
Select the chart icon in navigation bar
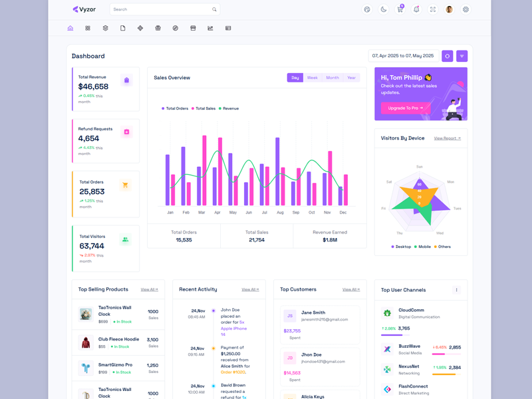pyautogui.click(x=210, y=29)
